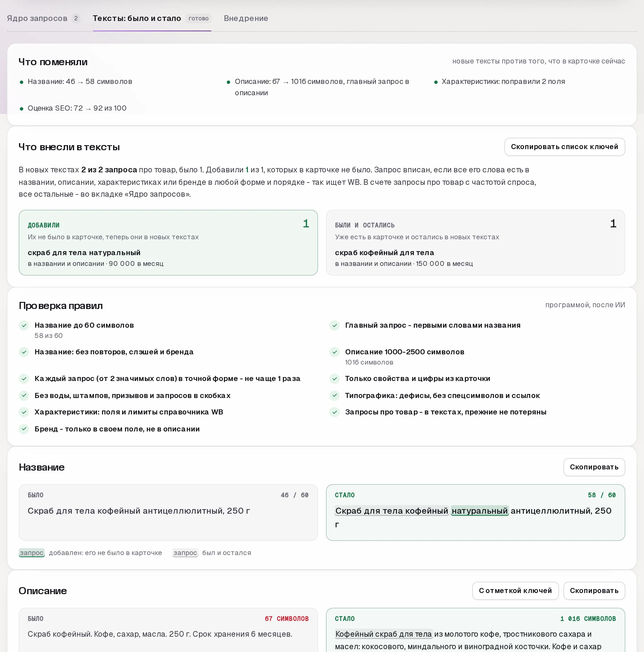Click check icon for «Бренд - только в своем поле»
This screenshot has height=652, width=644.
pyautogui.click(x=24, y=429)
